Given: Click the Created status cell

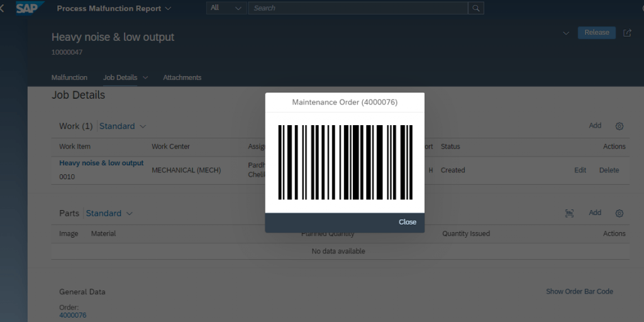Looking at the screenshot, I should pos(453,170).
